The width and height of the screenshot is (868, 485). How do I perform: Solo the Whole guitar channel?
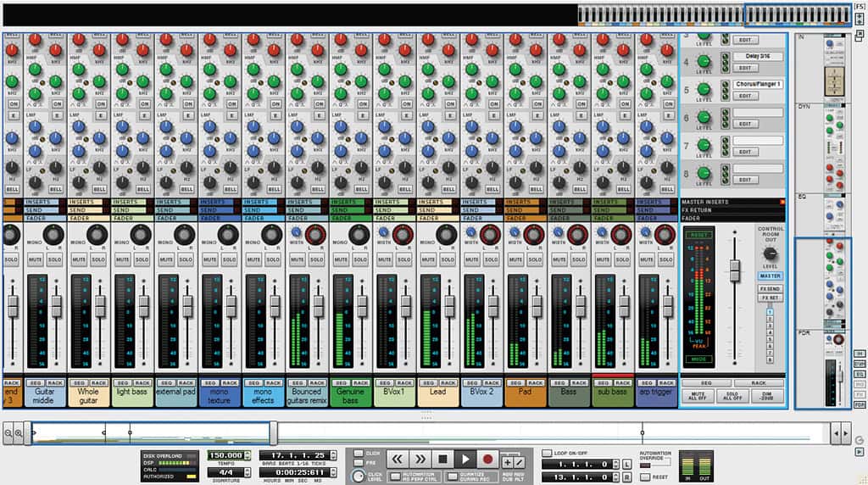click(98, 259)
